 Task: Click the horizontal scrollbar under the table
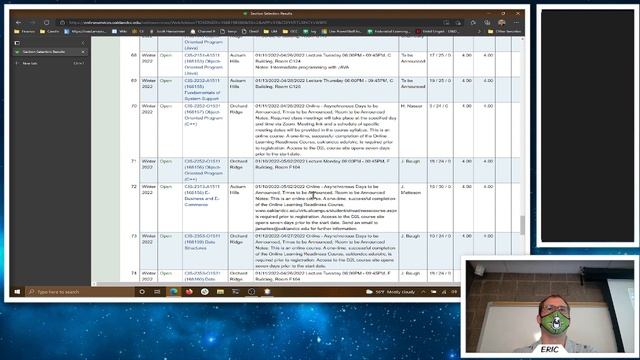point(276,284)
